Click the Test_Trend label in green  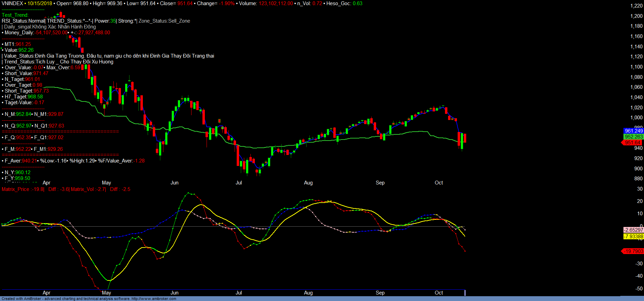pos(15,15)
